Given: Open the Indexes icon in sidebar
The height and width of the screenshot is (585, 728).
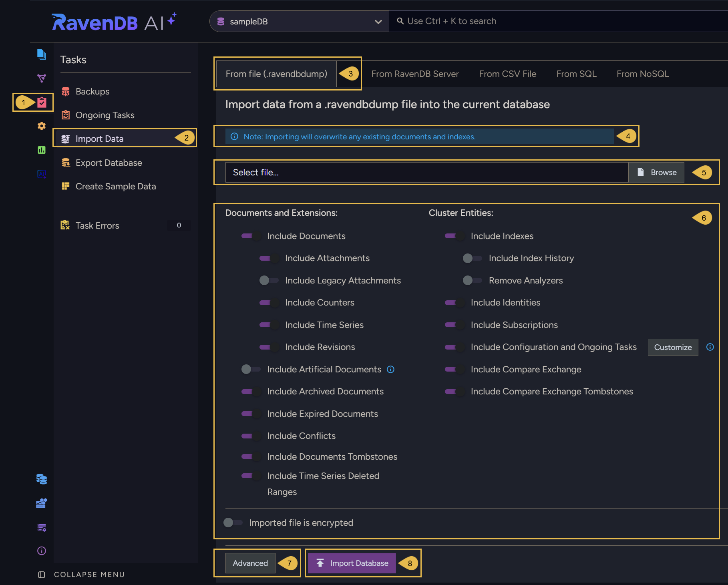Looking at the screenshot, I should point(41,78).
